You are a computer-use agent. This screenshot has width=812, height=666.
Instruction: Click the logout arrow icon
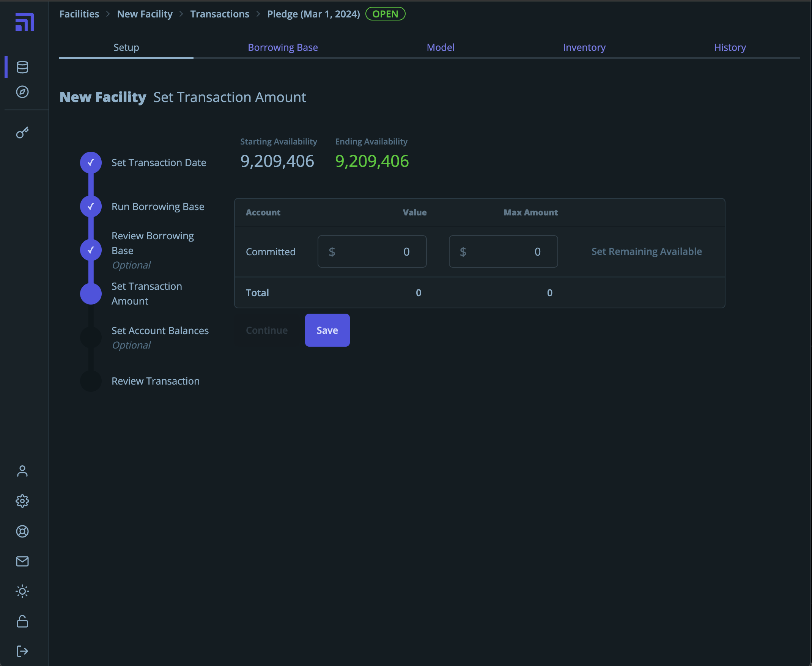point(22,651)
